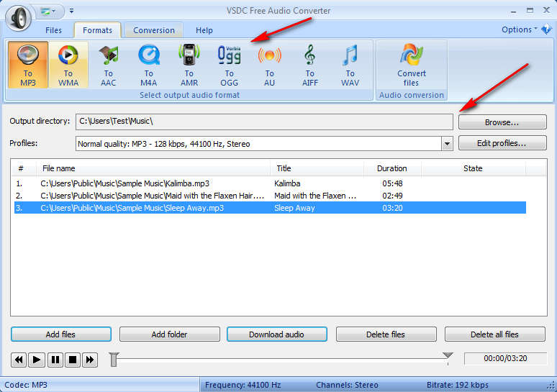Click the Sleep Away title cell
557x392 pixels.
coord(294,208)
